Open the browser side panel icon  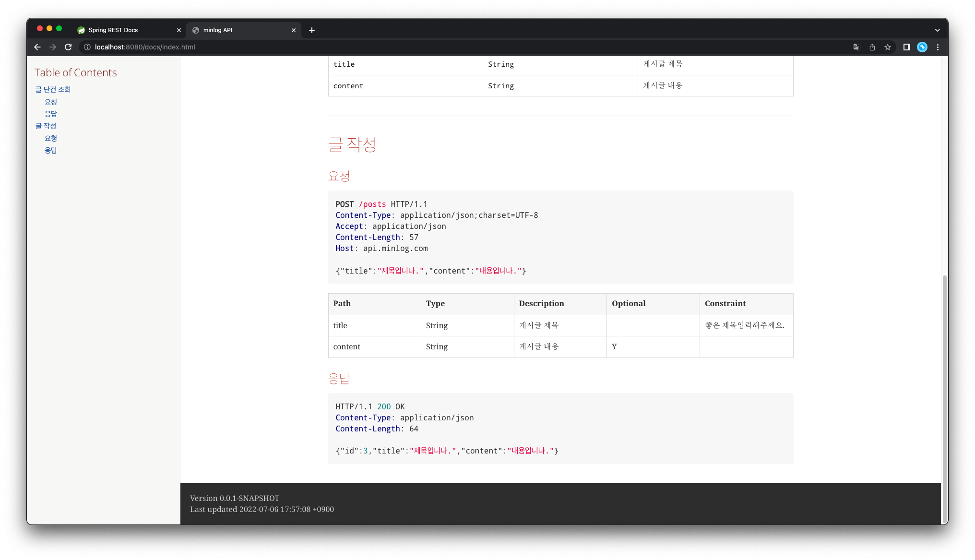click(x=906, y=47)
